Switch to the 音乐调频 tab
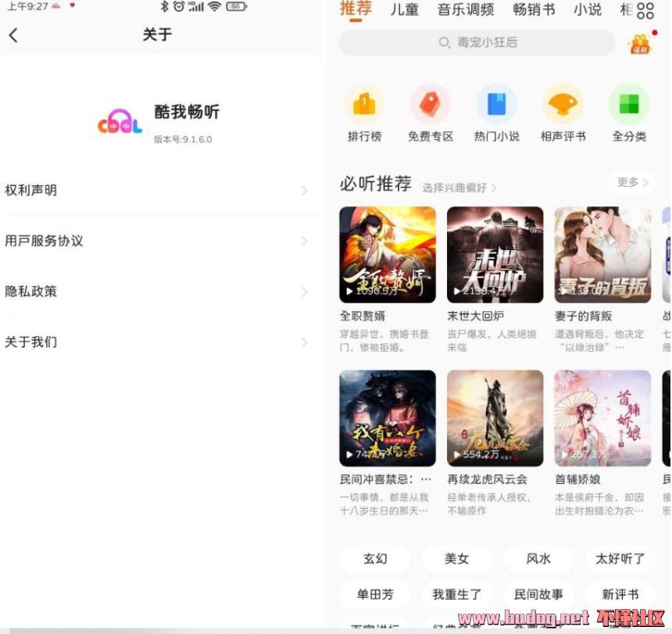 [466, 9]
